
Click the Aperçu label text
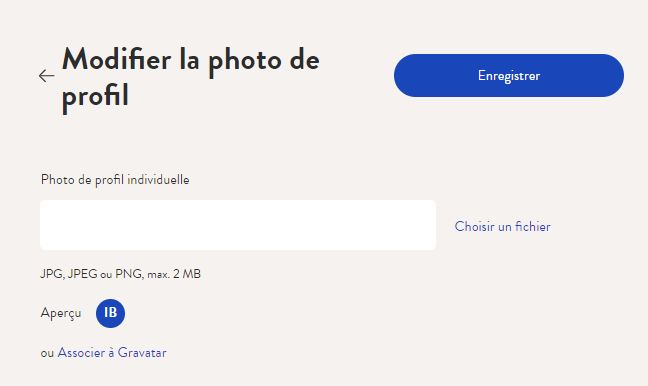(61, 313)
